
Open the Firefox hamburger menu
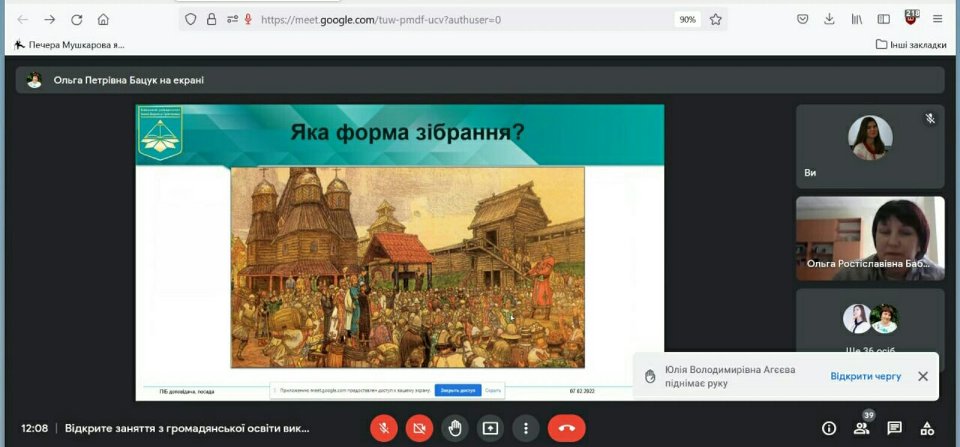pos(937,19)
